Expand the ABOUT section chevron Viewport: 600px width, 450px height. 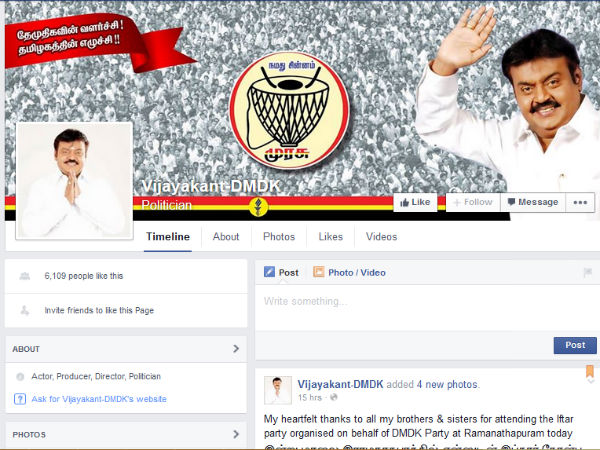click(236, 349)
